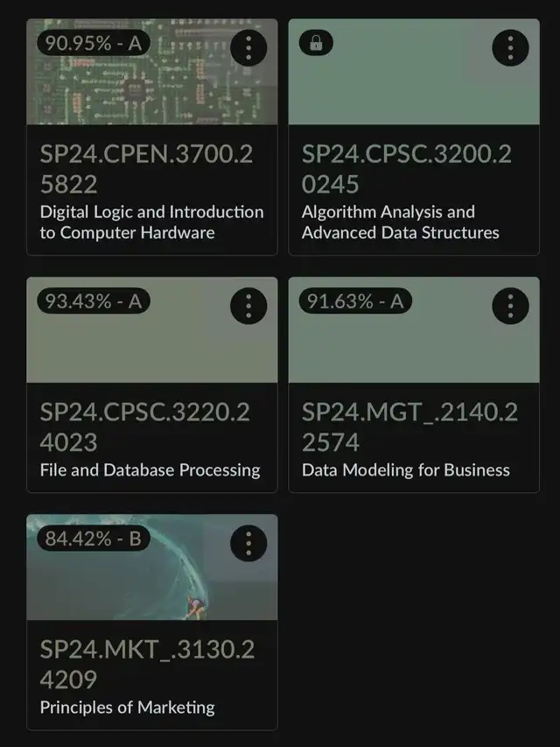The height and width of the screenshot is (747, 560).
Task: Open options menu for MKT_.3130 course card
Action: coord(248,543)
